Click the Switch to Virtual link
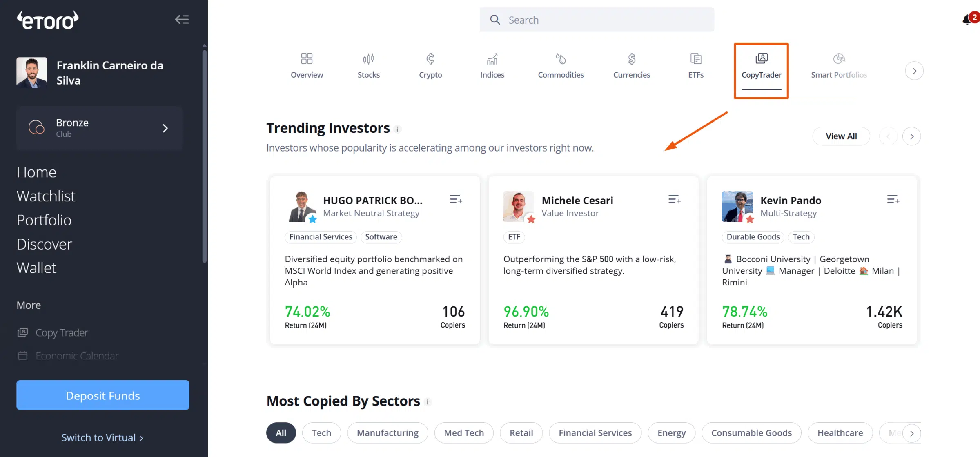 coord(102,437)
